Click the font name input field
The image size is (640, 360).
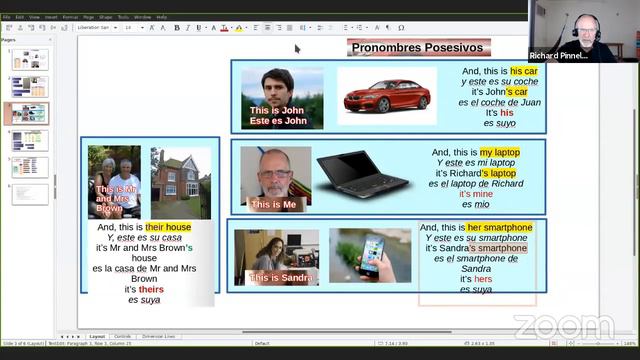coord(94,28)
